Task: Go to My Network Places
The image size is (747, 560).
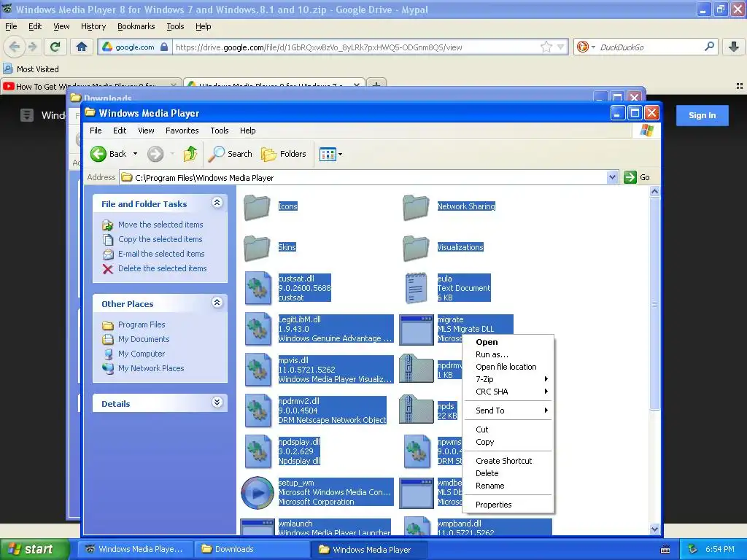Action: point(151,368)
